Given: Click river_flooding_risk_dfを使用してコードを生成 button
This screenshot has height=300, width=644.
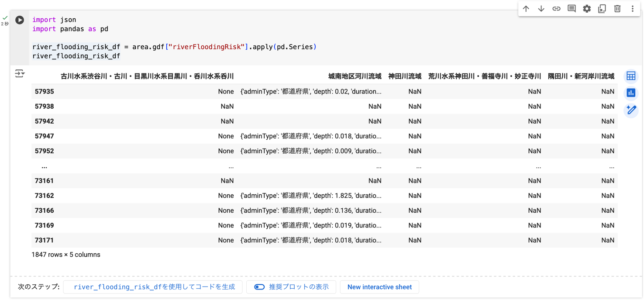Looking at the screenshot, I should pyautogui.click(x=154, y=287).
